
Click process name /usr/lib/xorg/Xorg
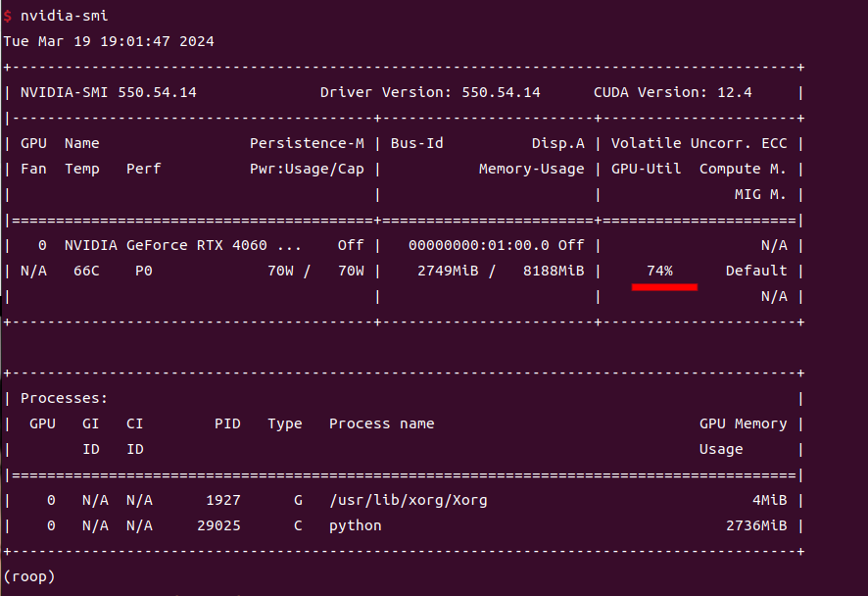coord(409,501)
